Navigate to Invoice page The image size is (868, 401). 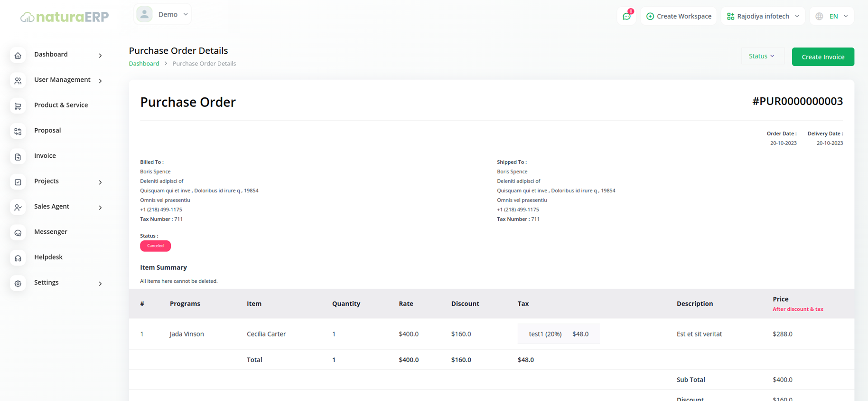(45, 155)
